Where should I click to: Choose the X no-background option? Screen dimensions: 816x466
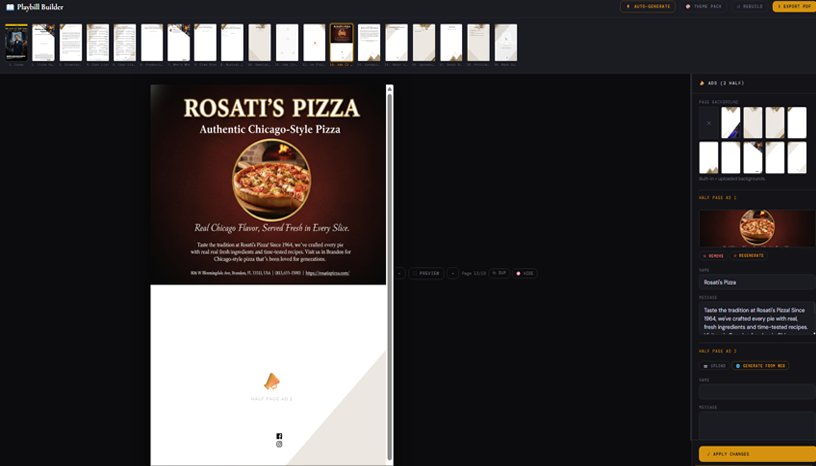(x=708, y=123)
